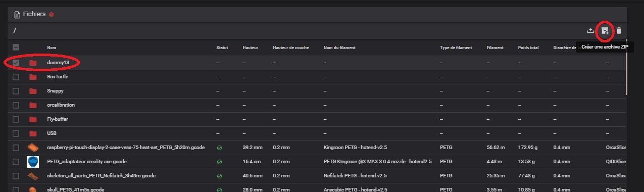Check the USB folder checkbox
The image size is (644, 192).
[x=16, y=133]
